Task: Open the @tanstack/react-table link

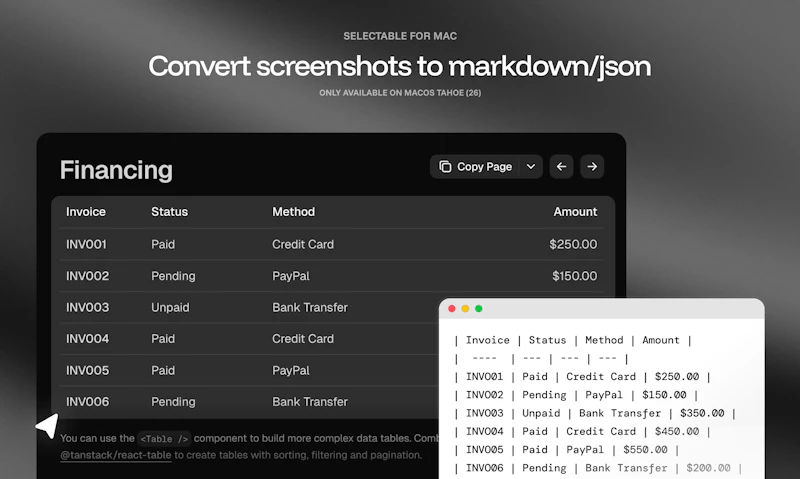Action: (116, 455)
